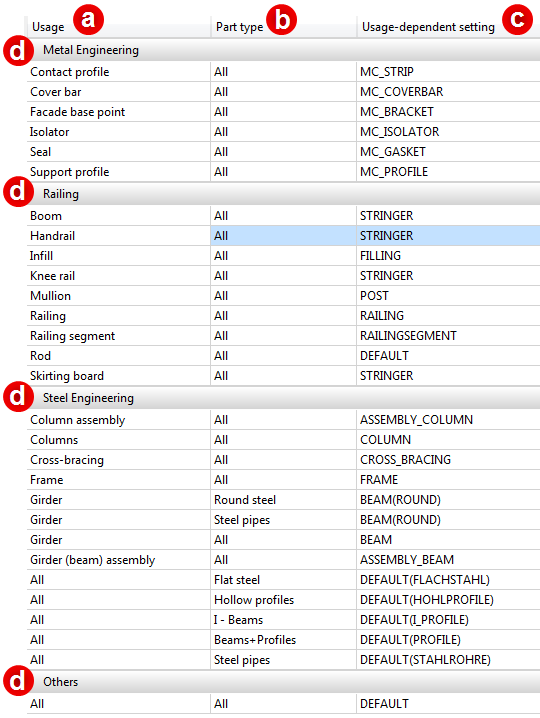Sort by Usage-dependent setting column header
540x718 pixels.
coord(448,27)
